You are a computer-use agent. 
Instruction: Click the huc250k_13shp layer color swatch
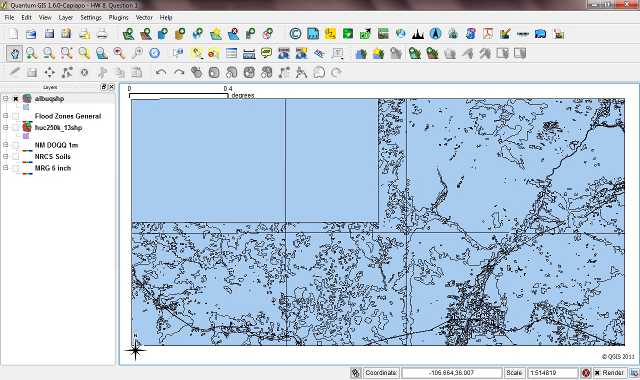click(x=26, y=136)
